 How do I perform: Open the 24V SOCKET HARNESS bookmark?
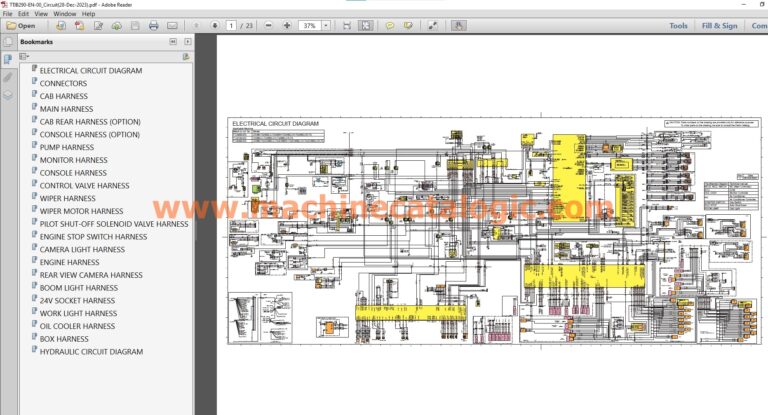[x=77, y=300]
